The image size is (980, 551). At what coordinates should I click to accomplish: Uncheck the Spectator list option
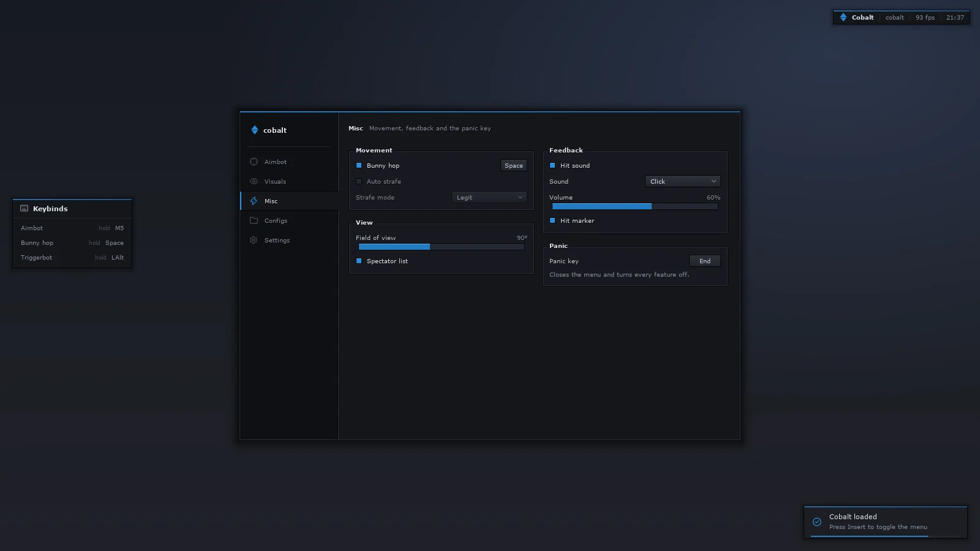tap(359, 261)
